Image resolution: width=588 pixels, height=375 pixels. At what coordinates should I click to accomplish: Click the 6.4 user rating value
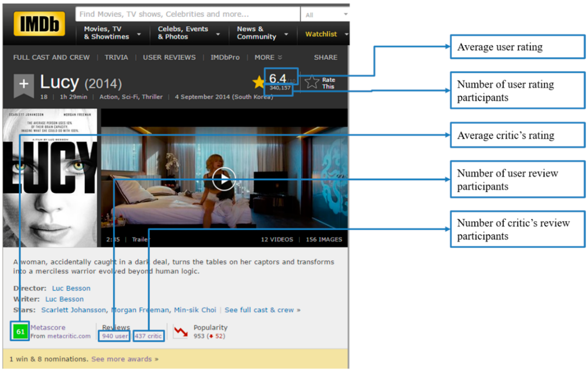pyautogui.click(x=278, y=78)
